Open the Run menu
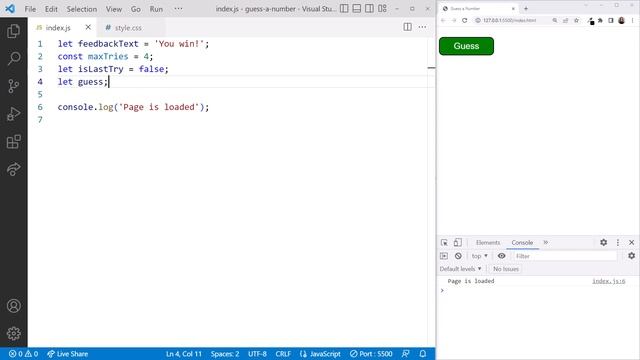The width and height of the screenshot is (640, 360). click(x=156, y=9)
